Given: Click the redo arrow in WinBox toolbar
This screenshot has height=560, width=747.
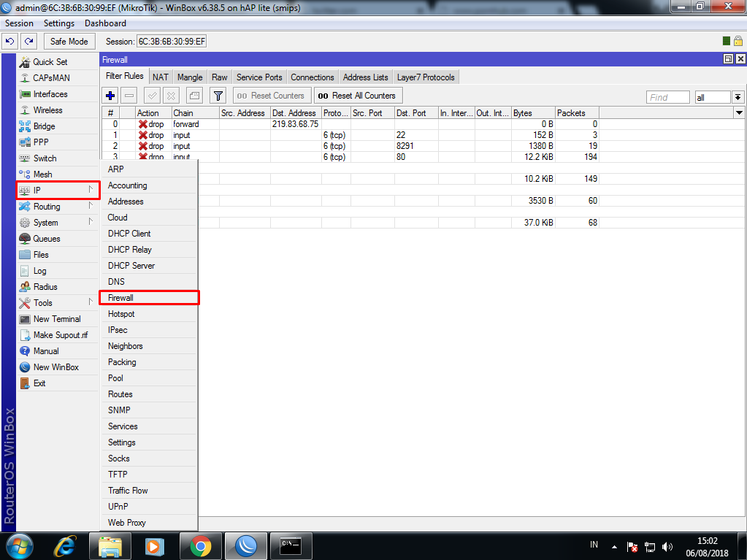Looking at the screenshot, I should coord(28,42).
